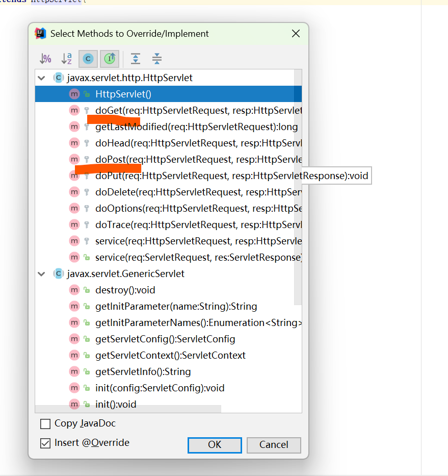The height and width of the screenshot is (476, 448).
Task: Click method icon of doTrace row
Action: point(74,224)
